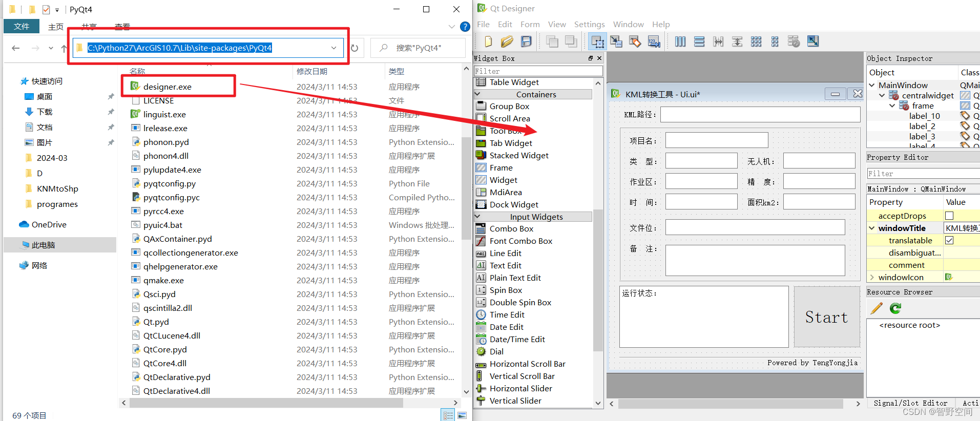
Task: Open the Settings menu in Qt Designer
Action: pyautogui.click(x=589, y=25)
